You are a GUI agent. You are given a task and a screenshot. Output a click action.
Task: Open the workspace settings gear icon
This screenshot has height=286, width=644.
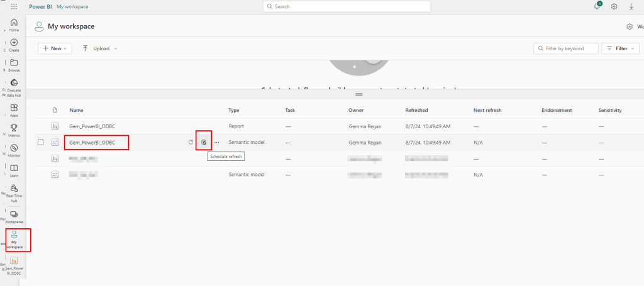[629, 26]
